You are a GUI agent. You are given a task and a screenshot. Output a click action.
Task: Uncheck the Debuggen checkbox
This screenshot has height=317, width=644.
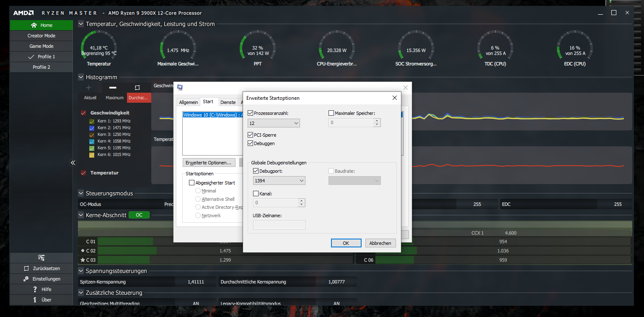tap(251, 143)
